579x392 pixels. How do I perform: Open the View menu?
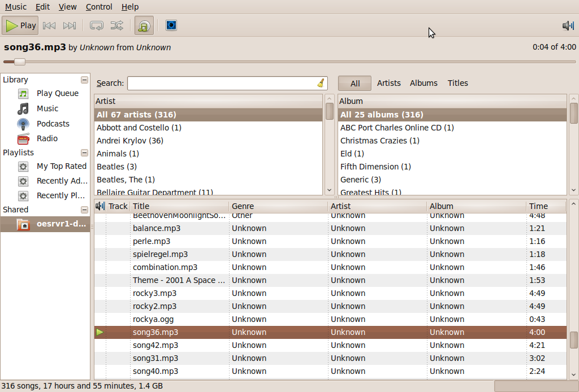[68, 7]
